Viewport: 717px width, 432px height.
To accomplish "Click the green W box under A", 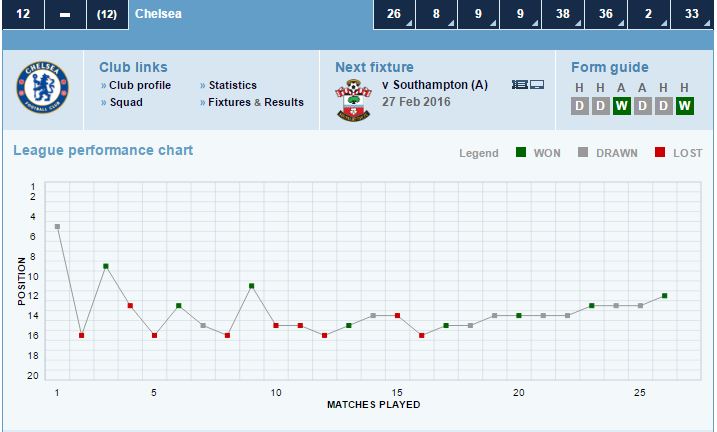I will point(621,105).
